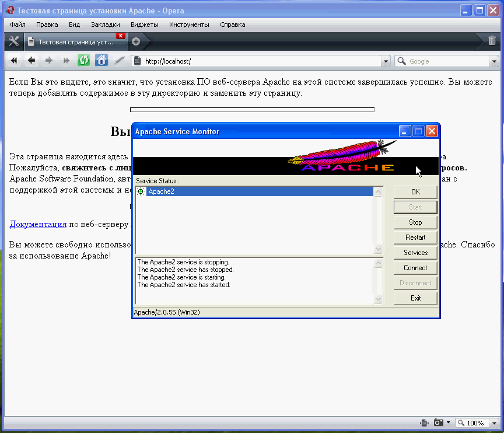Close the Apache Service Monitor window
Image resolution: width=504 pixels, height=433 pixels.
point(432,131)
